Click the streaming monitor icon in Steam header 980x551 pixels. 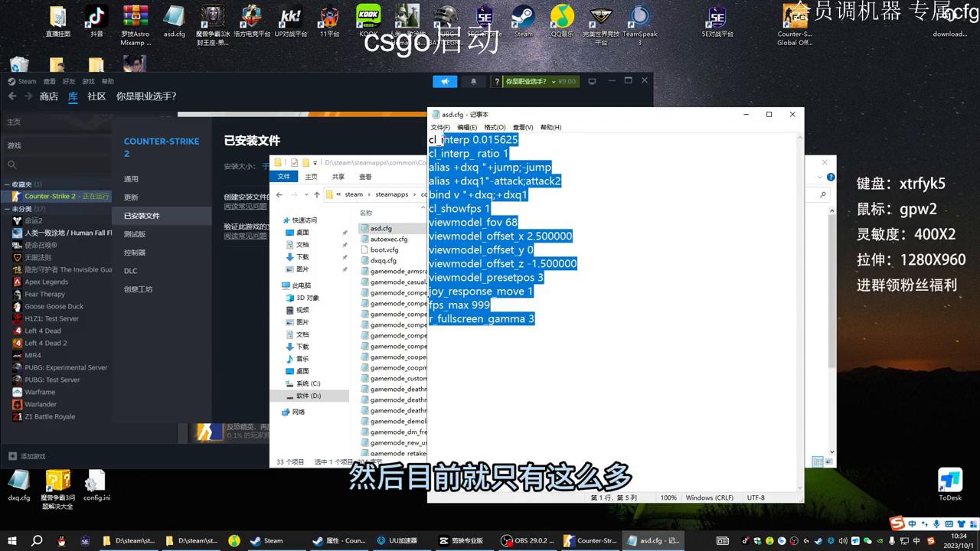(592, 80)
